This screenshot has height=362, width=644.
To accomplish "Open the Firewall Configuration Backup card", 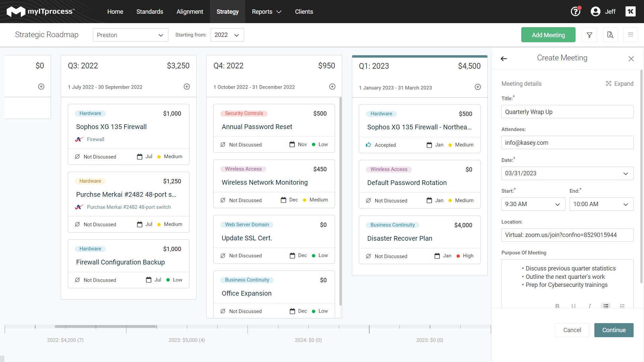I will 128,263.
